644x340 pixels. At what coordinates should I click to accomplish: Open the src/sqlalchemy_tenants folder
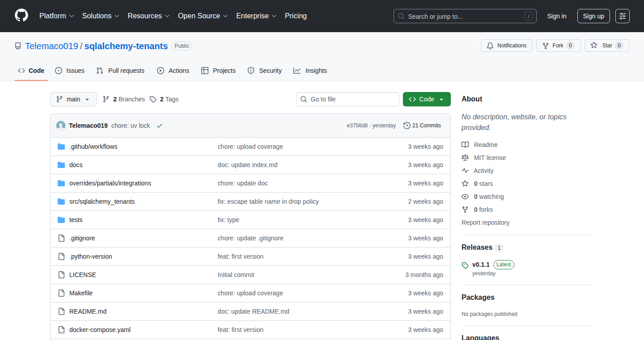click(x=102, y=201)
